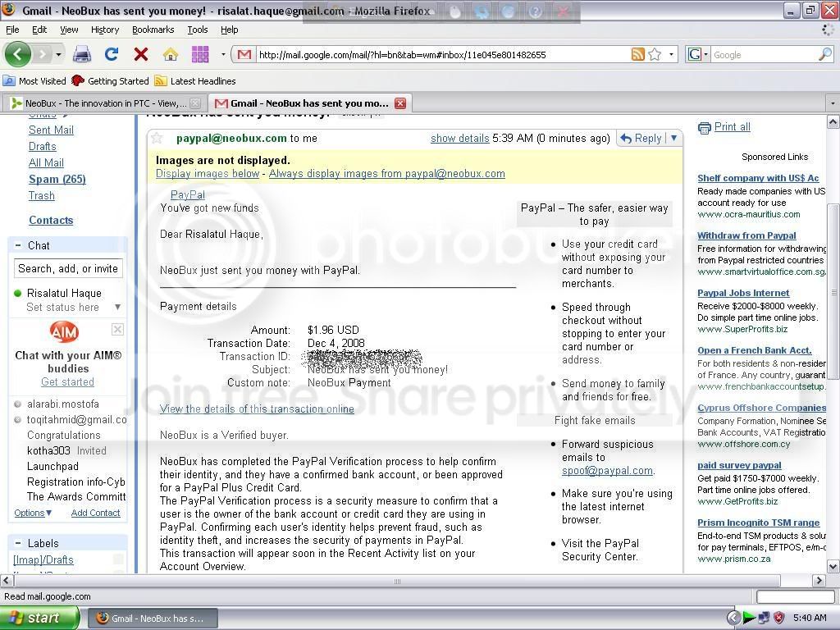
Task: View the details of this transaction online
Action: coord(257,409)
